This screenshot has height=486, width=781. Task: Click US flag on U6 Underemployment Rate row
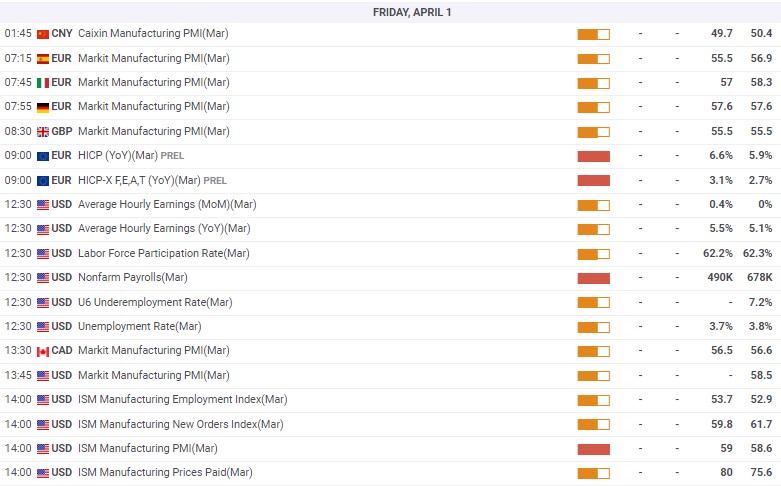pos(43,303)
